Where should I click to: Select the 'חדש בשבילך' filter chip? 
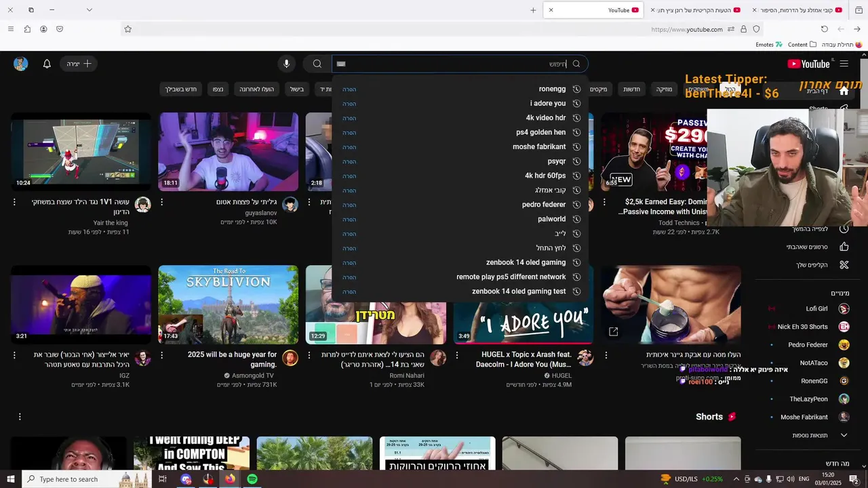click(180, 89)
